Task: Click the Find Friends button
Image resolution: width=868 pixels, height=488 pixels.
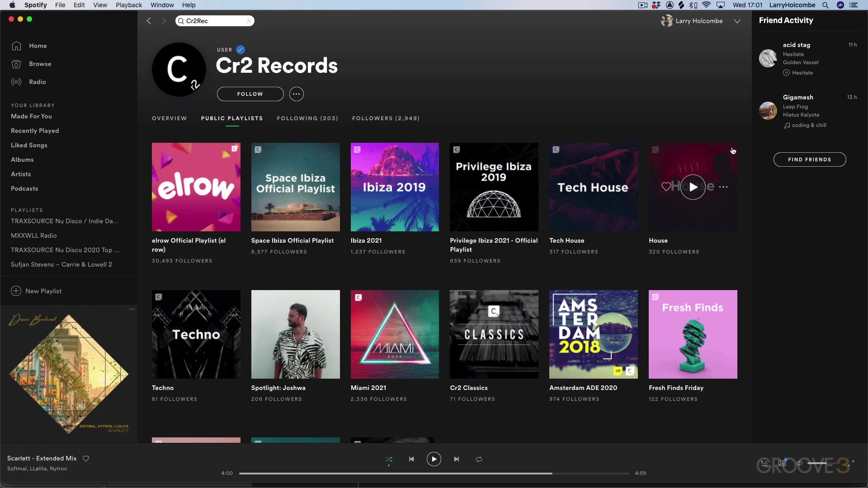Action: tap(809, 160)
